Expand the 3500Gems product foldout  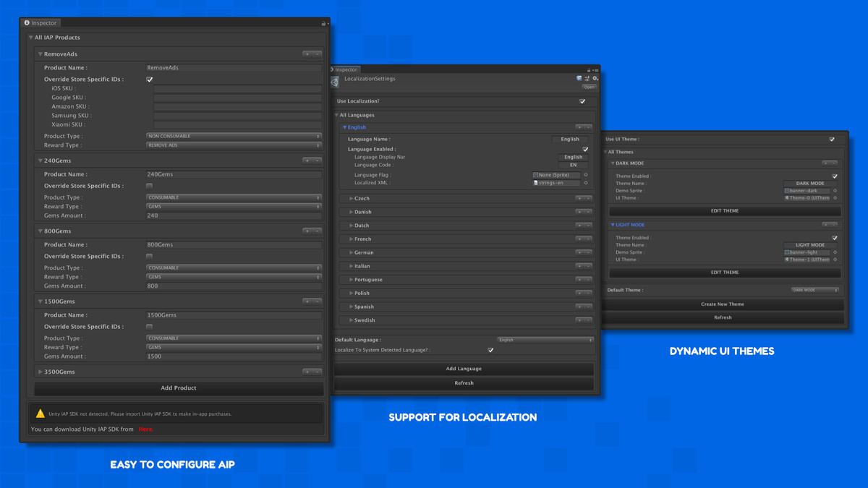coord(41,372)
